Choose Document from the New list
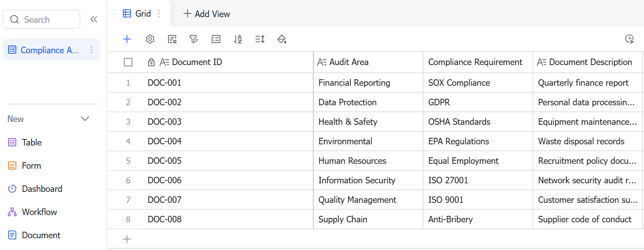644x250 pixels. 41,235
